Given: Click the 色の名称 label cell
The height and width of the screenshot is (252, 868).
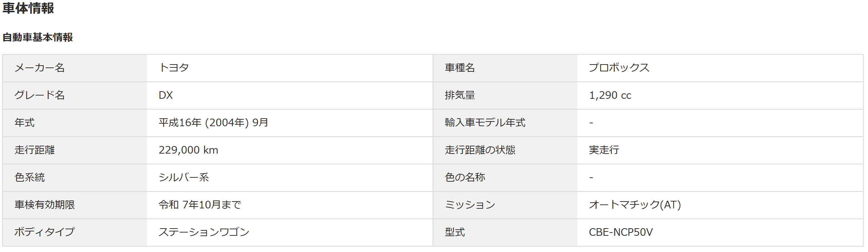Looking at the screenshot, I should [505, 178].
